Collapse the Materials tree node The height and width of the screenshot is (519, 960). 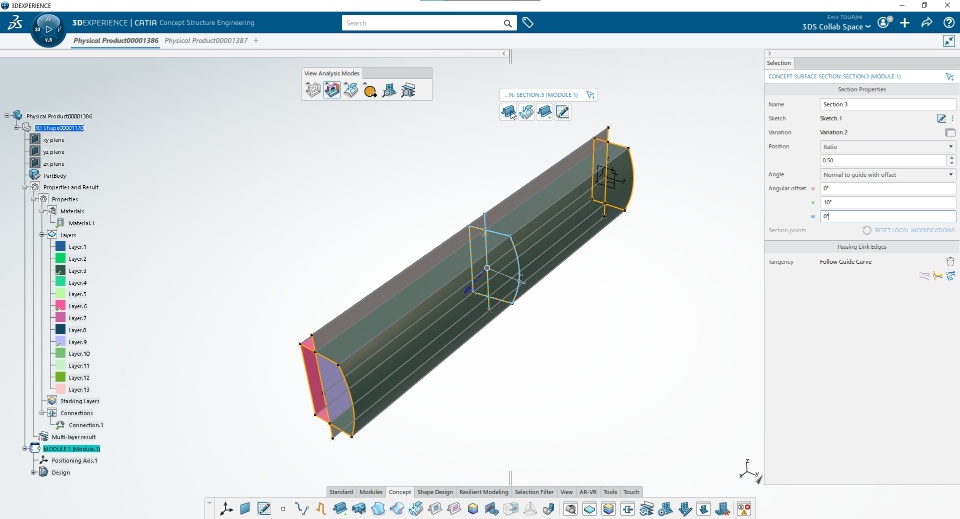click(42, 211)
